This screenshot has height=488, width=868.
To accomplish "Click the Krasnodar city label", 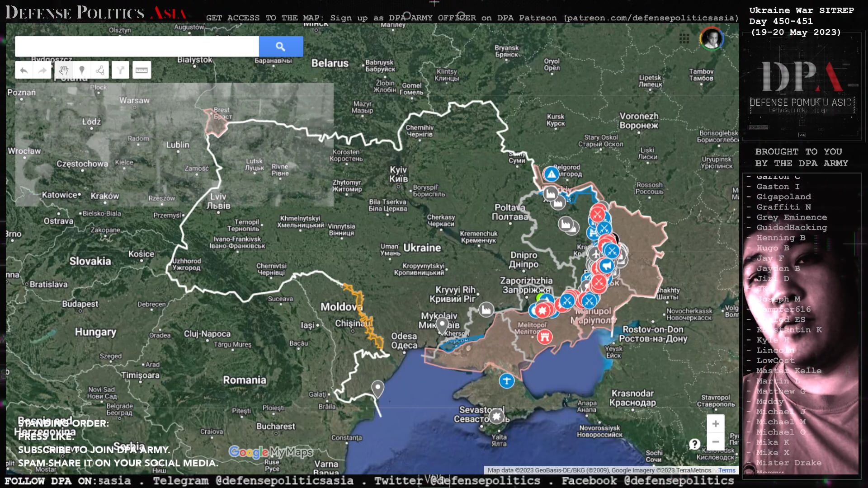I will coord(632,398).
